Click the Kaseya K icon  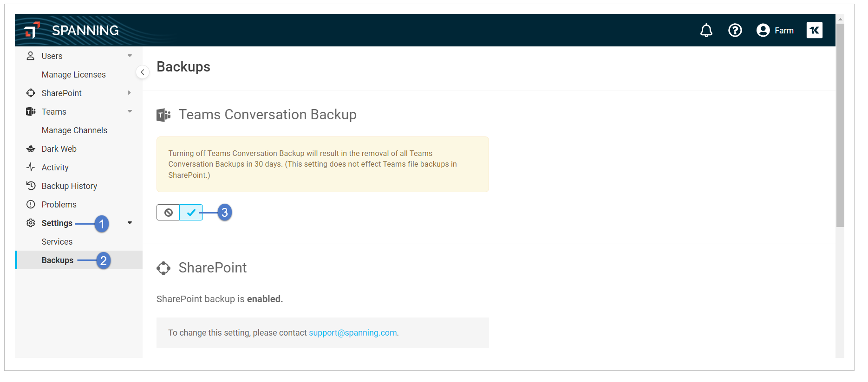[x=814, y=30]
